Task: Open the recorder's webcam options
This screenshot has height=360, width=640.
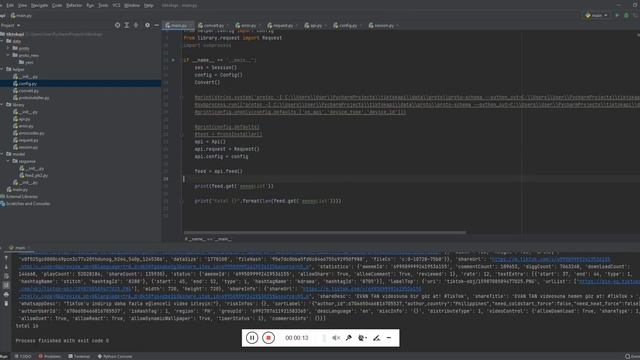Action: click(362, 338)
